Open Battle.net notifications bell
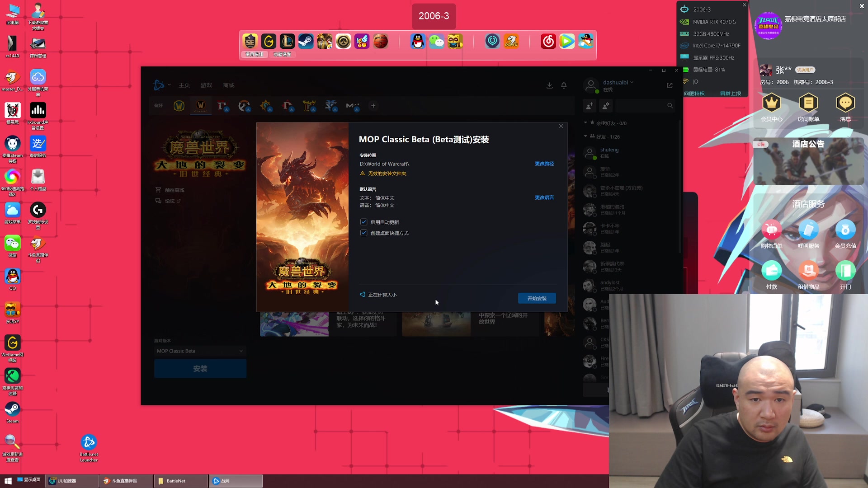Viewport: 868px width, 488px height. click(x=564, y=85)
